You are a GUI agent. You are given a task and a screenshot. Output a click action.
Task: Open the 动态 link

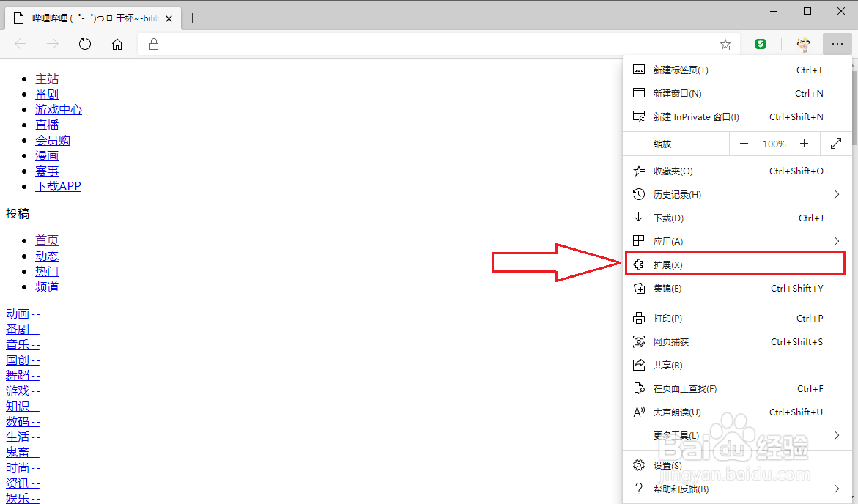coord(47,256)
